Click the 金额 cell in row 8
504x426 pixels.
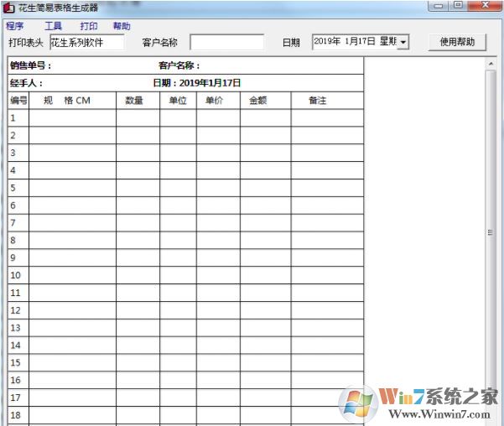click(266, 240)
